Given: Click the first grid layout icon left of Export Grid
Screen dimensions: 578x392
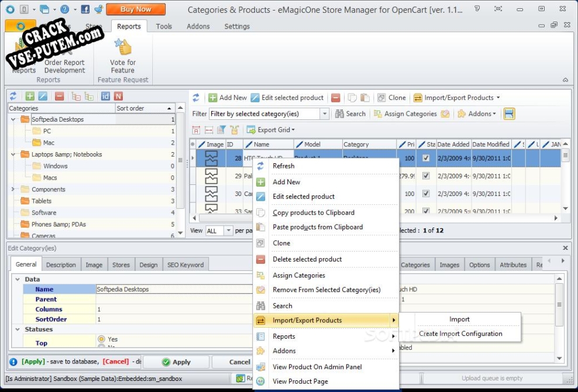Looking at the screenshot, I should (x=196, y=130).
